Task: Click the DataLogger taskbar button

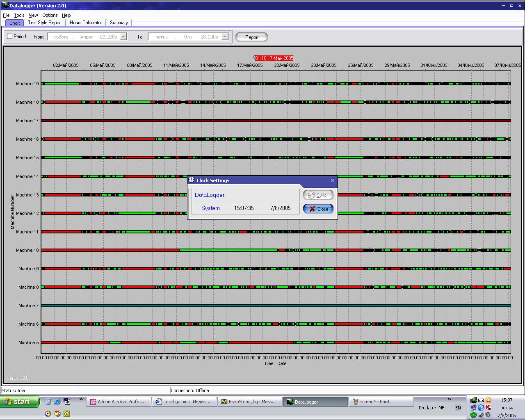Action: [x=315, y=402]
